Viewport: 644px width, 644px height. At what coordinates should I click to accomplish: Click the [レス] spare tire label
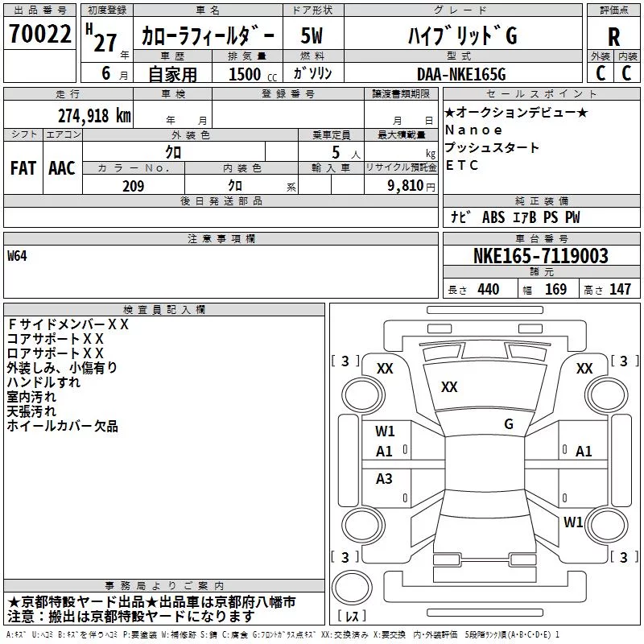[352, 615]
